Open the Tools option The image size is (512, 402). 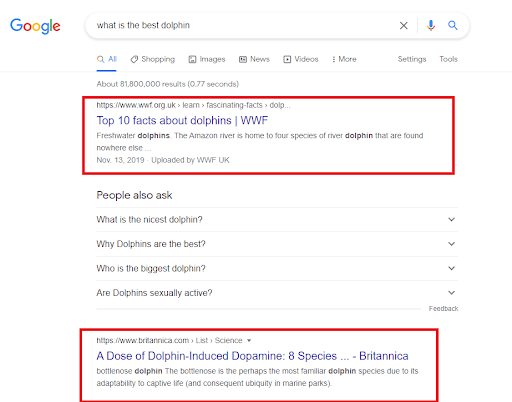(448, 59)
